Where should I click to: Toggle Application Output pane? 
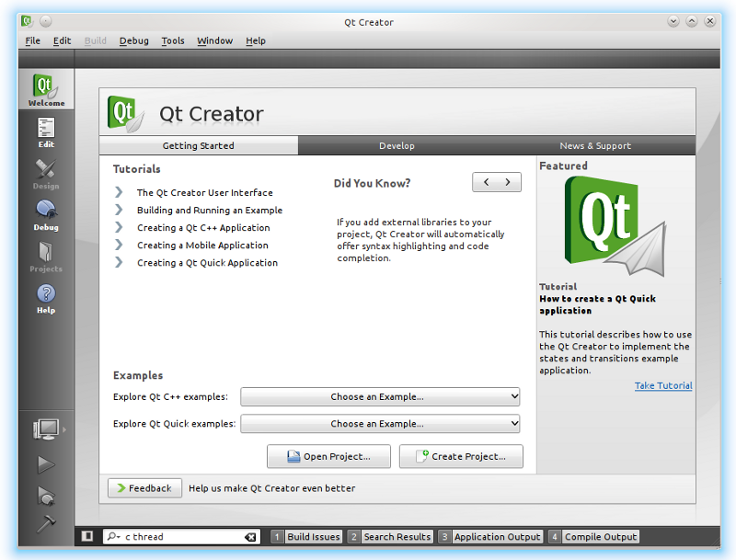point(490,537)
